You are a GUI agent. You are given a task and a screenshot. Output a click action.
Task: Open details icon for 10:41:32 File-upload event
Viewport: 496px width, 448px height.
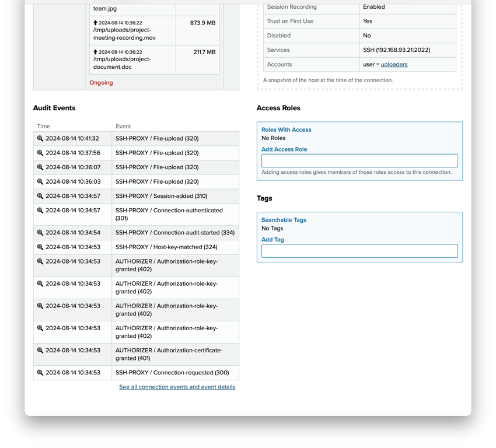[x=40, y=138]
